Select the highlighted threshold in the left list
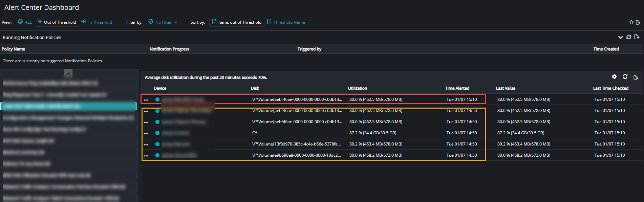Image resolution: width=644 pixels, height=202 pixels. (68, 106)
